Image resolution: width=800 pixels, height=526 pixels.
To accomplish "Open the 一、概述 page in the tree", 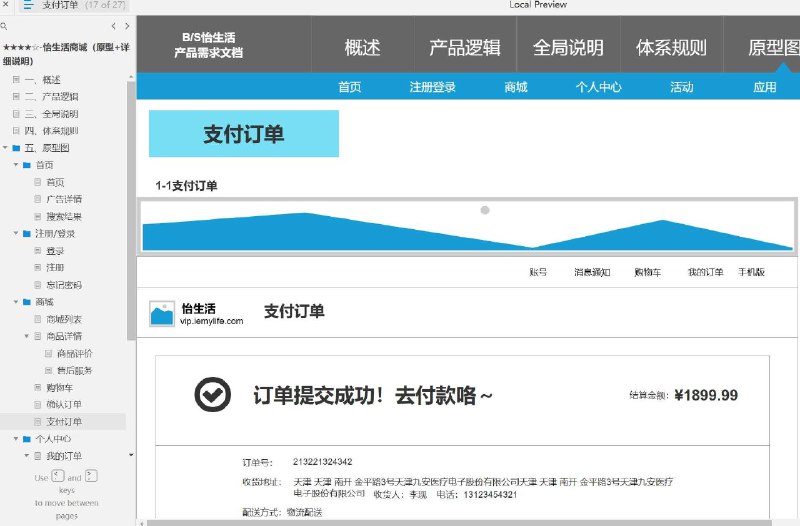I will point(42,80).
